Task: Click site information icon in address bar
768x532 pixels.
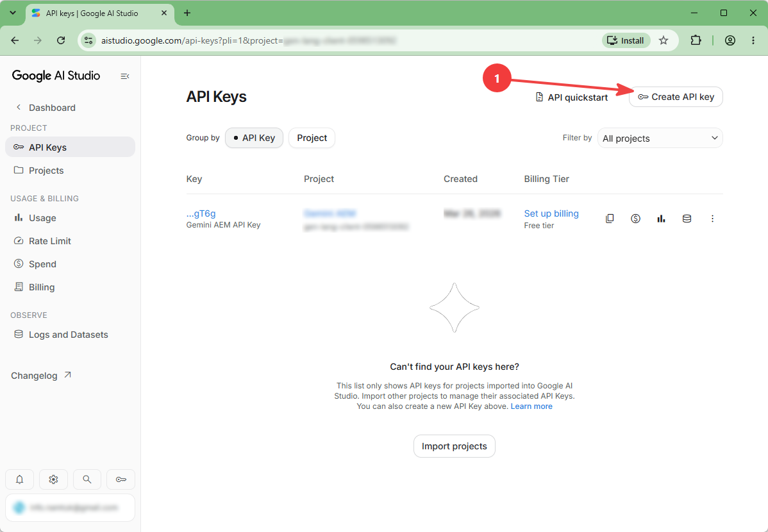Action: (88, 40)
